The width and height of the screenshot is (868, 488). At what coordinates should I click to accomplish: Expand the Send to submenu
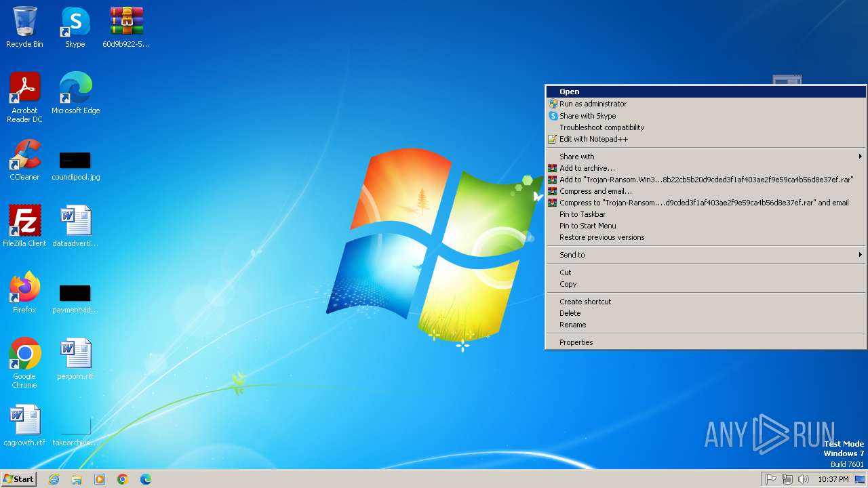(x=706, y=255)
